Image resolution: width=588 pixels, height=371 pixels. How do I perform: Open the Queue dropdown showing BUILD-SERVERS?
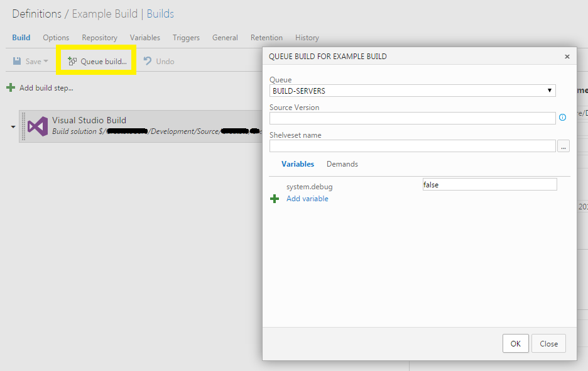548,90
